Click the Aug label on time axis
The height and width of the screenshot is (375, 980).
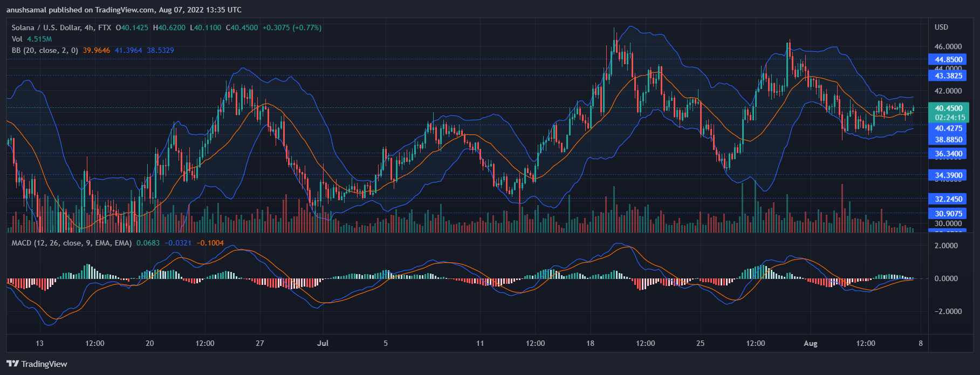[x=811, y=343]
